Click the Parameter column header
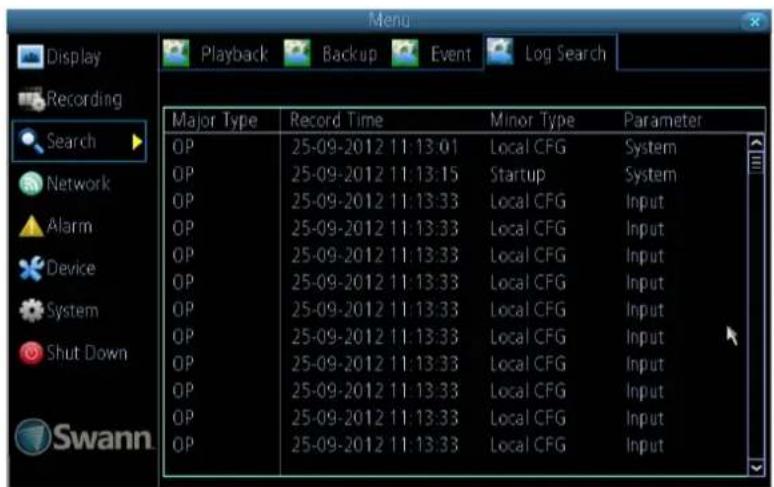 (x=663, y=120)
